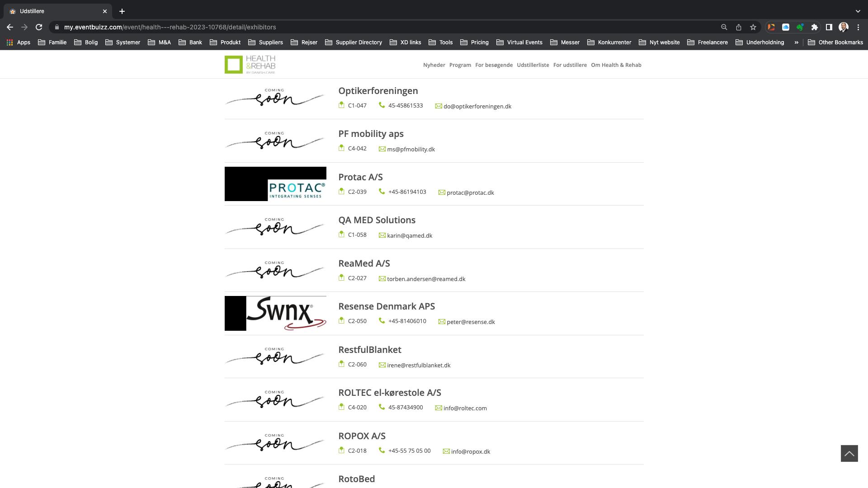Click the phone icon beside Protac A/S number
The image size is (868, 488).
[x=382, y=192]
